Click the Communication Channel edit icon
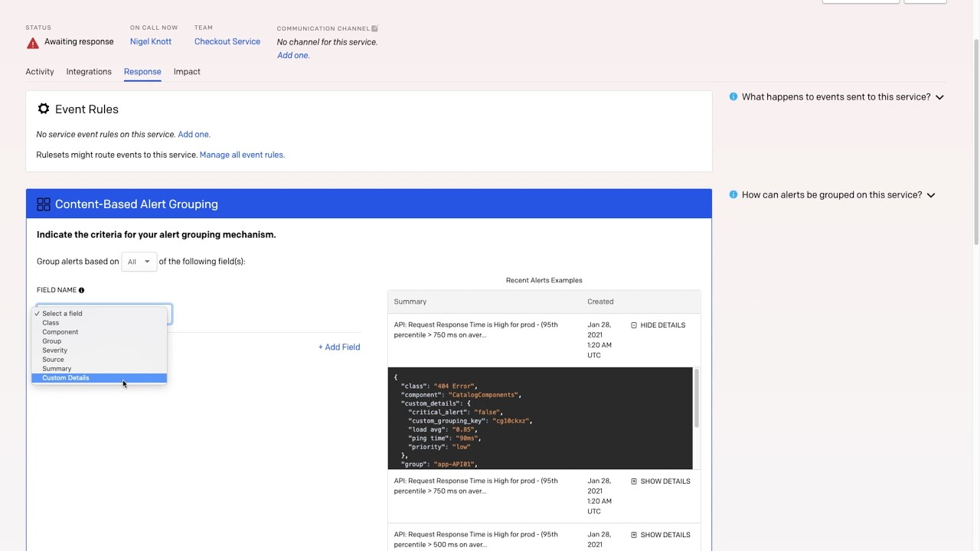Screen dimensions: 980x551 pos(375,28)
